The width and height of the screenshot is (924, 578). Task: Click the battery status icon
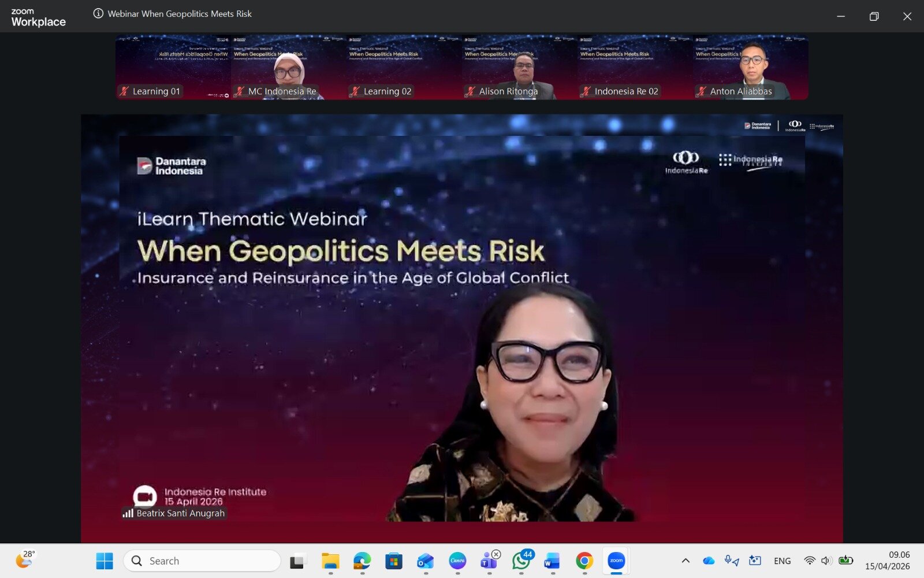[x=846, y=560]
